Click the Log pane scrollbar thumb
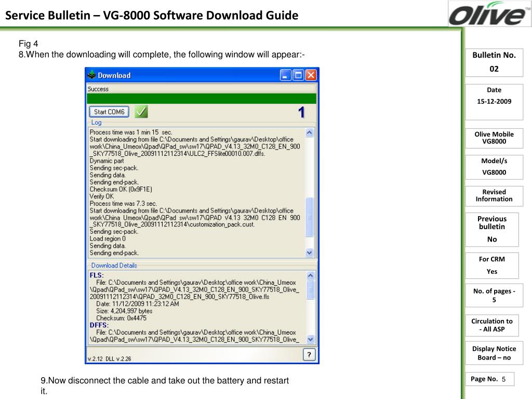 point(310,217)
